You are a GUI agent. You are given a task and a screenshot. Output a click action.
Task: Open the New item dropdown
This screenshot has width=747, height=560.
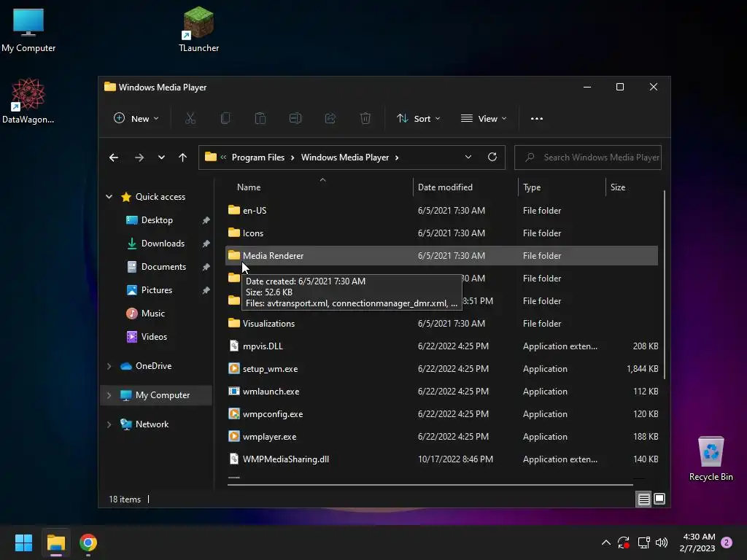(x=136, y=119)
